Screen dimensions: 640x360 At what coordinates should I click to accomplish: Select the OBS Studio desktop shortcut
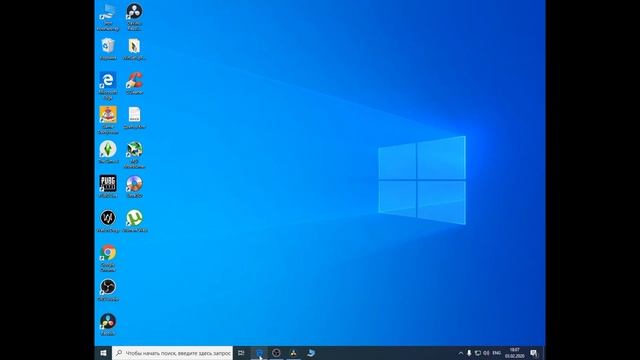click(108, 290)
